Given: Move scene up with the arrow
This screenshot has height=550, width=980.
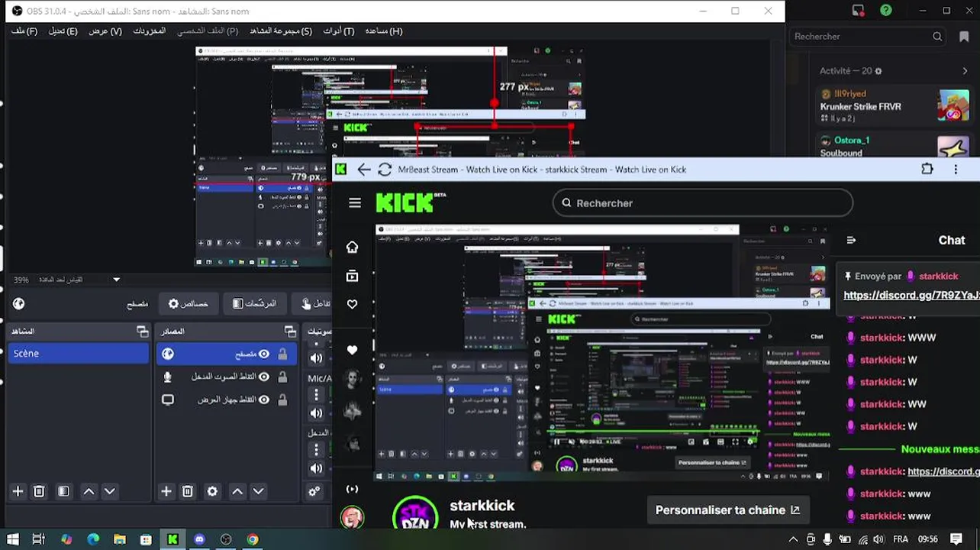Looking at the screenshot, I should 89,491.
